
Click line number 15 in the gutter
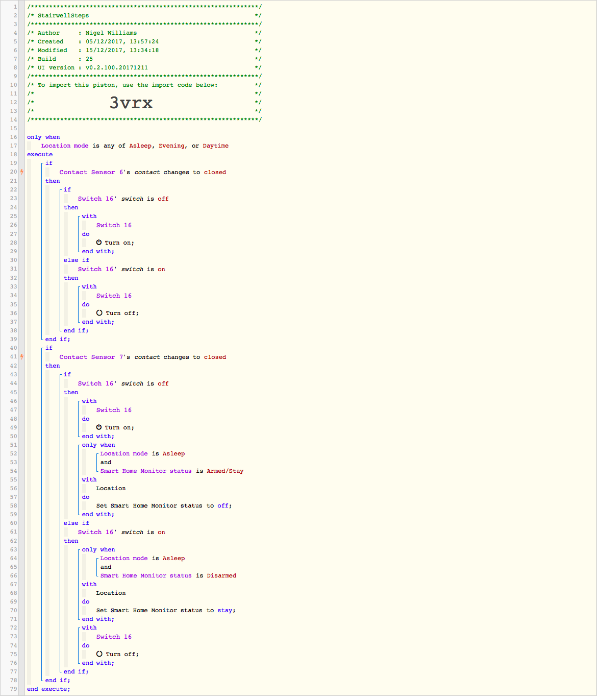pyautogui.click(x=14, y=128)
